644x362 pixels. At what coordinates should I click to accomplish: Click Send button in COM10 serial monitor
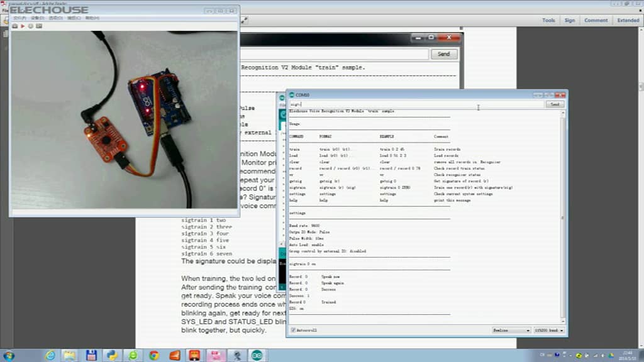[555, 104]
